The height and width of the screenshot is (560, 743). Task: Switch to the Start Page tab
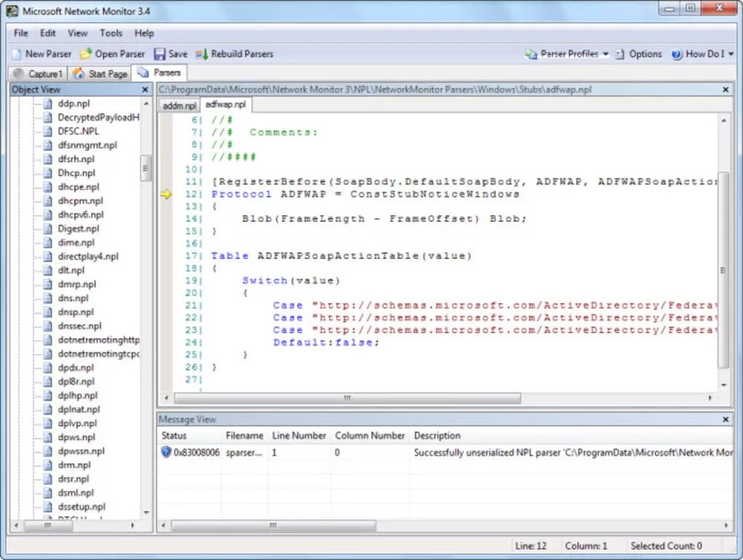coord(100,74)
